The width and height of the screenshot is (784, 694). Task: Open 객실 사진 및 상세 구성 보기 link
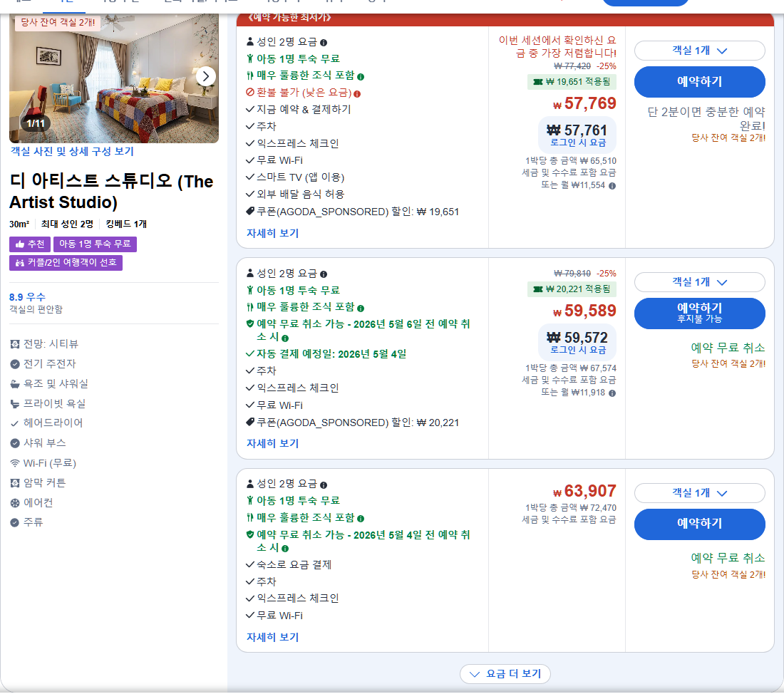[73, 152]
